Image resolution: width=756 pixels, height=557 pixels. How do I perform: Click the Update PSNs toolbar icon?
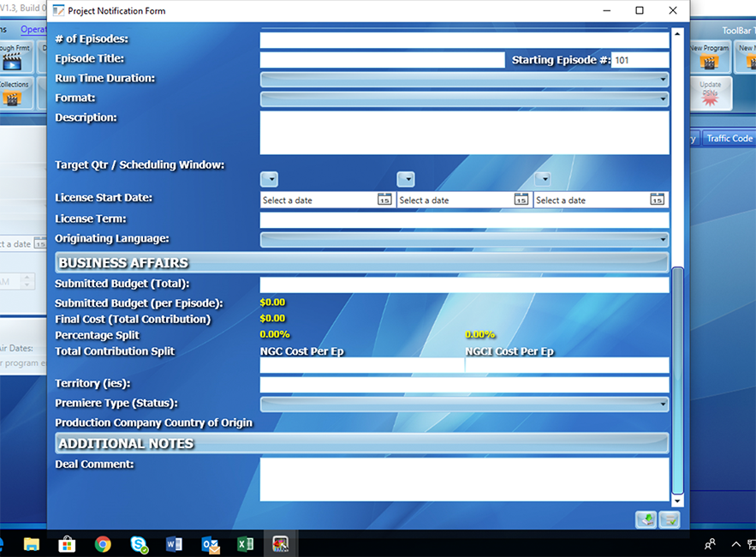[710, 93]
